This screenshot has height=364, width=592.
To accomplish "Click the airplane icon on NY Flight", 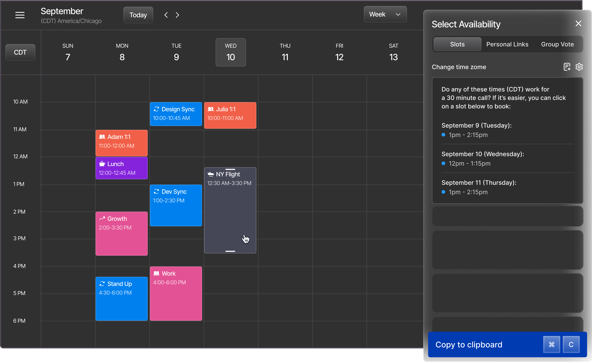I will coord(211,174).
